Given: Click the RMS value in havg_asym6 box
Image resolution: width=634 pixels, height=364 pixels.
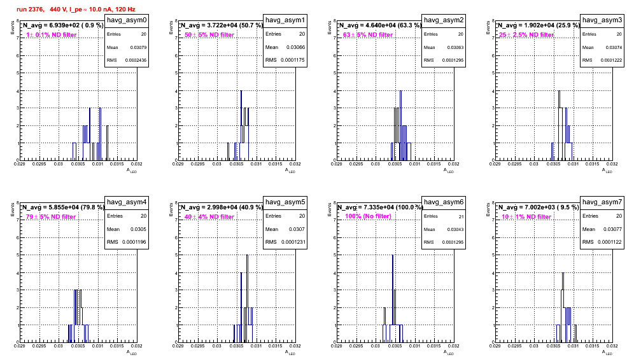Looking at the screenshot, I should 453,242.
